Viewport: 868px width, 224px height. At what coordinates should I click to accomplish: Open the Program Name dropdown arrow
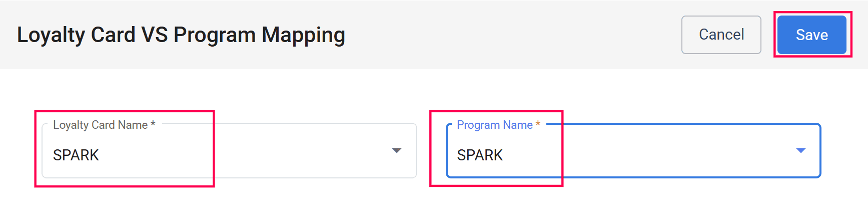[x=800, y=150]
